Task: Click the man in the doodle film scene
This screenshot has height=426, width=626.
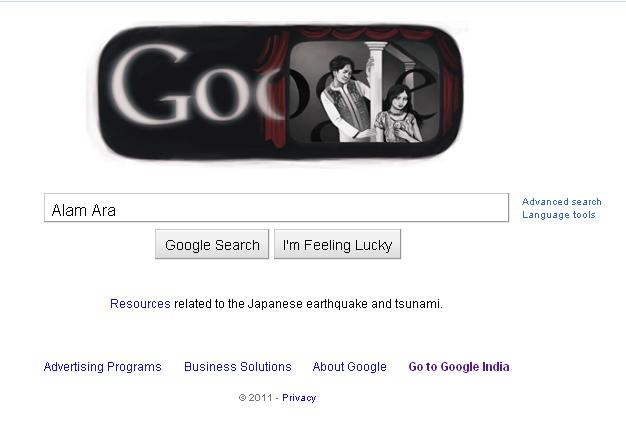Action: click(347, 98)
